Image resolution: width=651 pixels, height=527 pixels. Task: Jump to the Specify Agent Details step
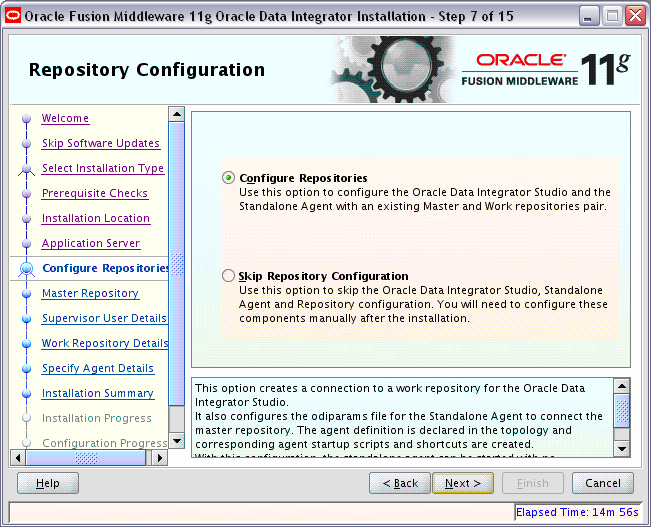tap(98, 368)
